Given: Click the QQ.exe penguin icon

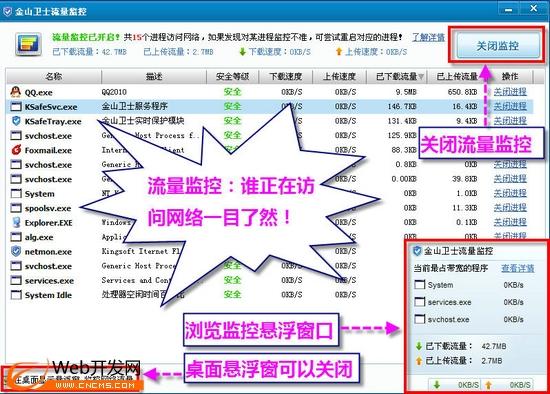Looking at the screenshot, I should click(15, 92).
